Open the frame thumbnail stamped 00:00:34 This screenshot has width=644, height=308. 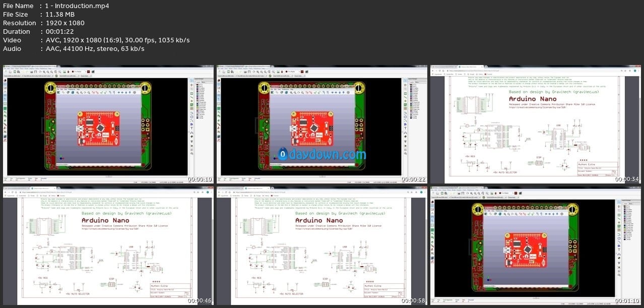tap(535, 124)
